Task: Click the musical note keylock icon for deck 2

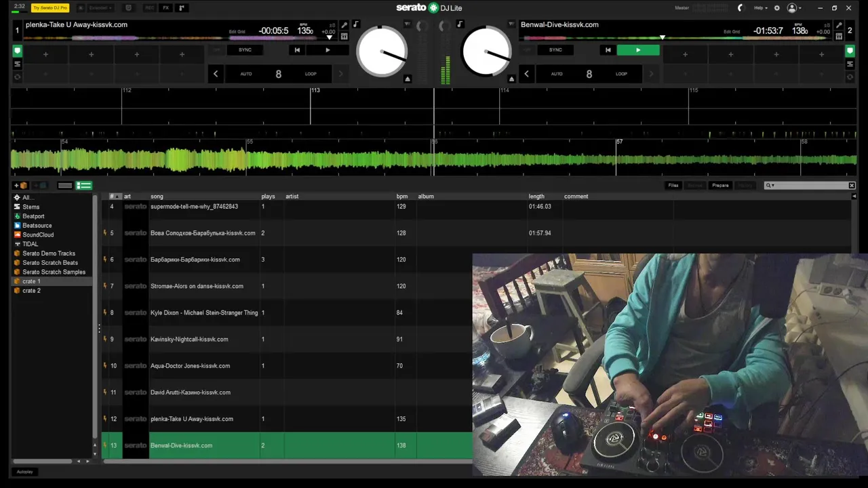Action: (x=460, y=24)
